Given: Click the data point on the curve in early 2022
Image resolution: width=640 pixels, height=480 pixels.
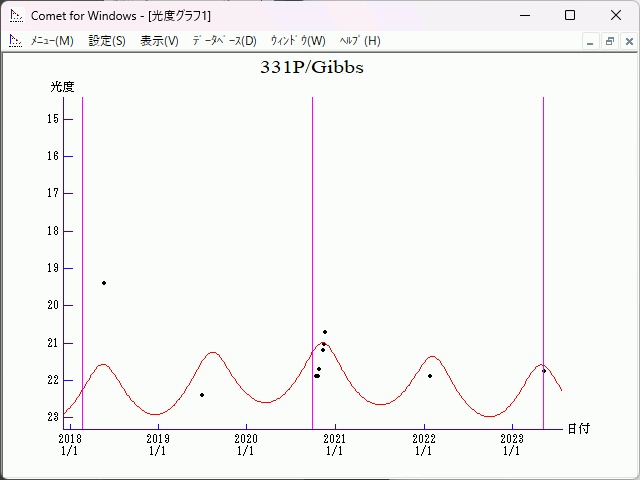Looking at the screenshot, I should [x=430, y=376].
